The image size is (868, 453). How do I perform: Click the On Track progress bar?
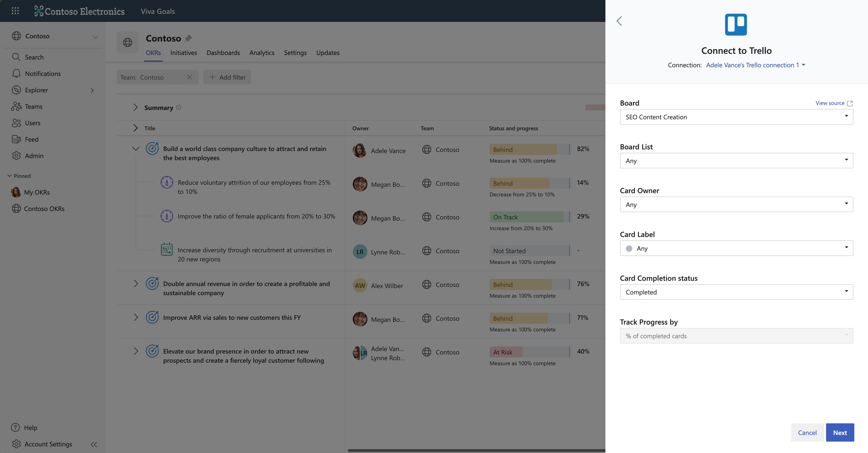(x=529, y=217)
